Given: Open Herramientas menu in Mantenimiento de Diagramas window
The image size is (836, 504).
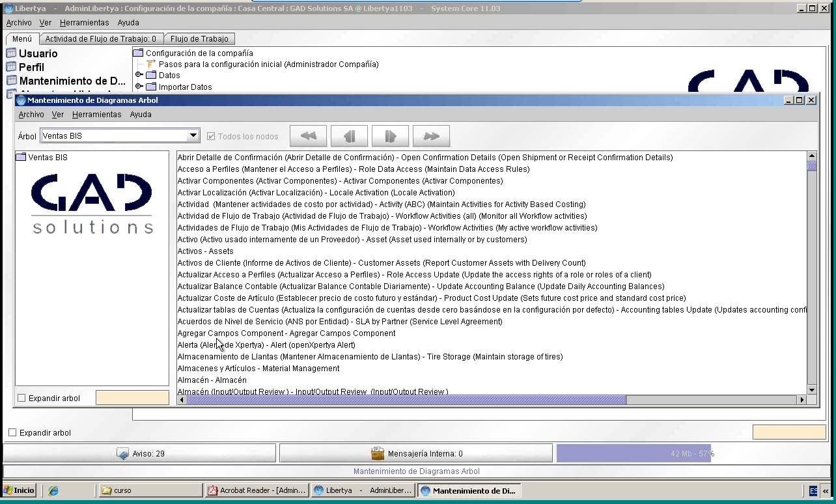Looking at the screenshot, I should pyautogui.click(x=97, y=114).
